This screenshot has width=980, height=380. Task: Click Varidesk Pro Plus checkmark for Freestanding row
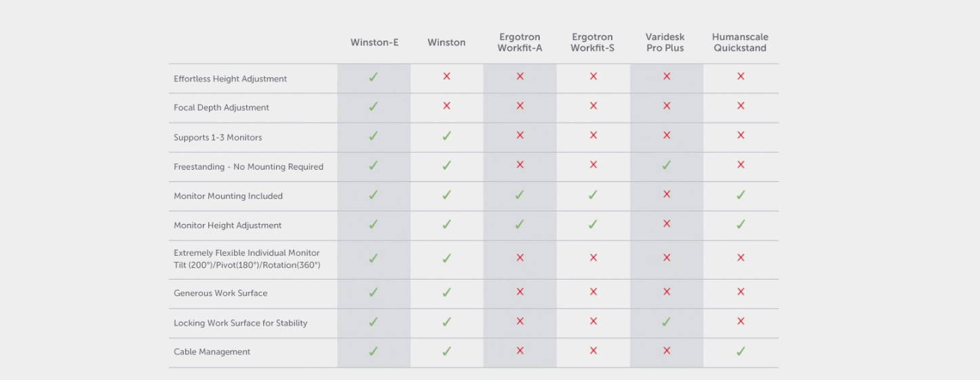click(666, 165)
